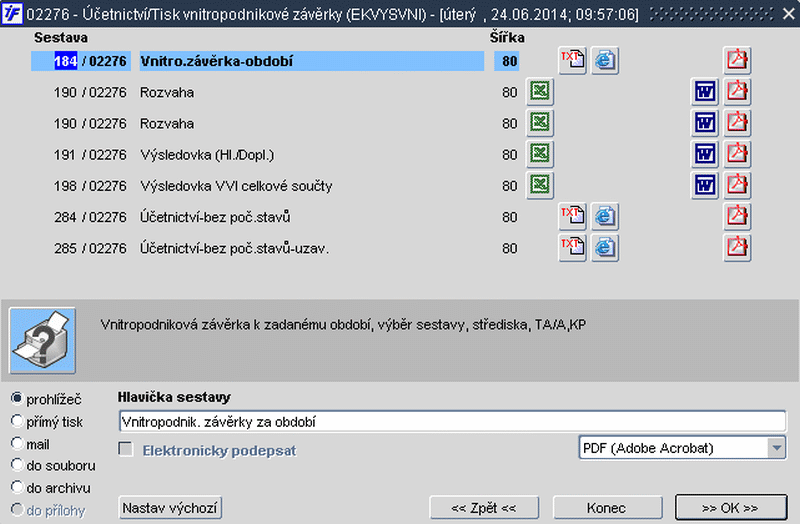
Task: Export first Rozvaha row to Excel
Action: tap(540, 92)
